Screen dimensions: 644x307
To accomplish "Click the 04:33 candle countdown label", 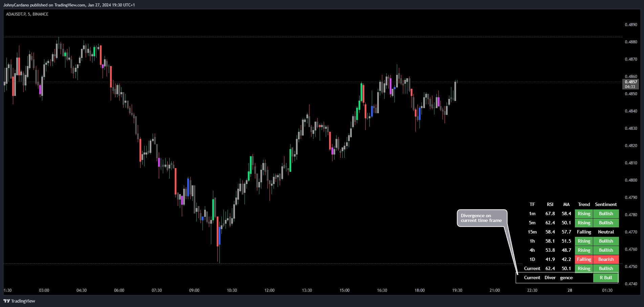I will pos(630,87).
